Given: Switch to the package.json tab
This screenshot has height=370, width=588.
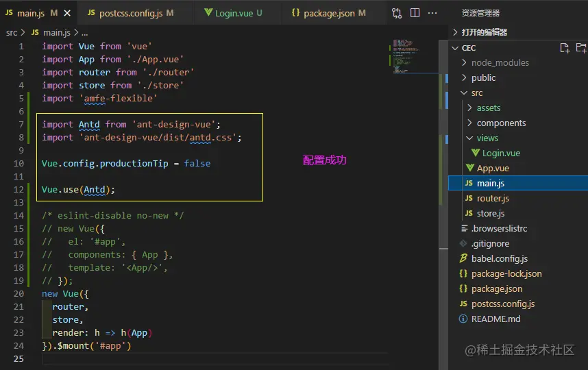Looking at the screenshot, I should coord(329,13).
